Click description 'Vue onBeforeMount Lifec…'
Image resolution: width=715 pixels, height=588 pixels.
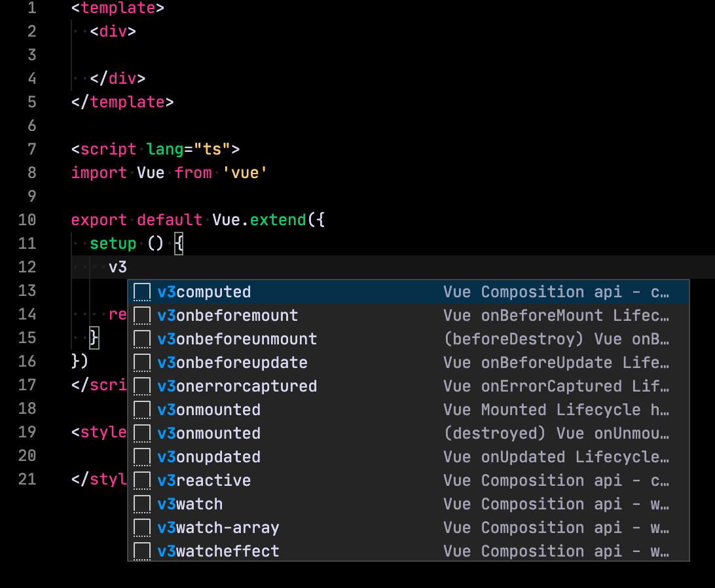click(557, 316)
